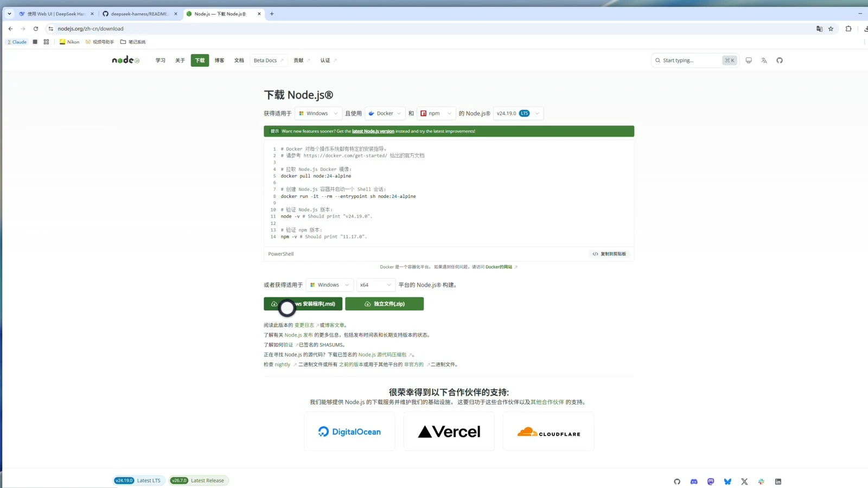This screenshot has height=488, width=868.
Task: Open the 博客 nav item
Action: point(219,60)
